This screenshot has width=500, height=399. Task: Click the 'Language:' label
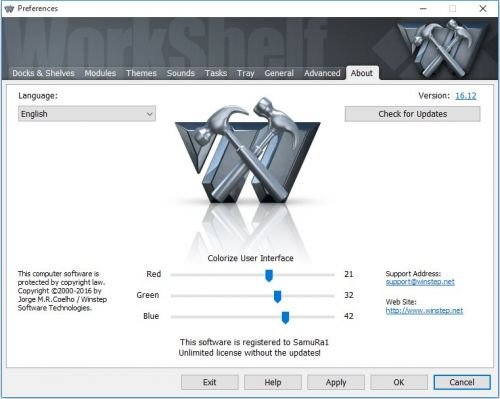point(38,96)
